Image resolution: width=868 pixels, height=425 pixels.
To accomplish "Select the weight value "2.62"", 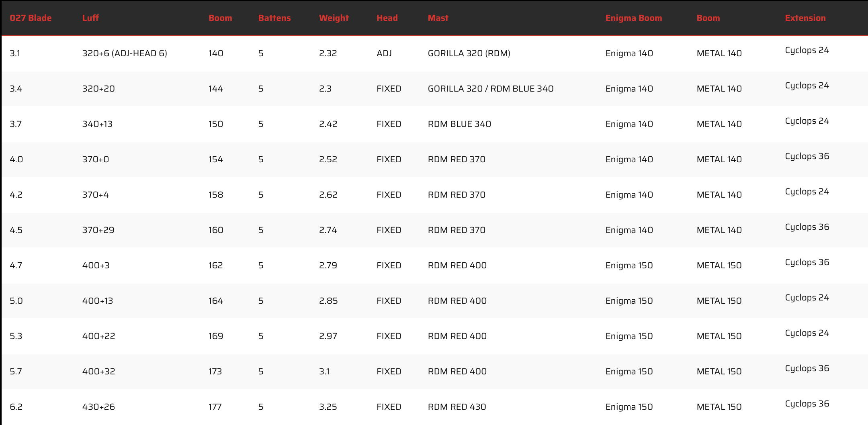I will (328, 195).
